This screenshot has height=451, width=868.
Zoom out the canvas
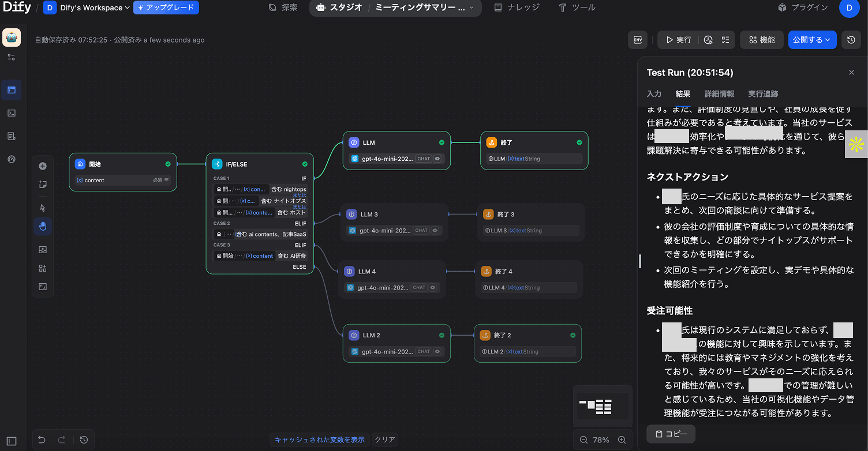coord(583,439)
